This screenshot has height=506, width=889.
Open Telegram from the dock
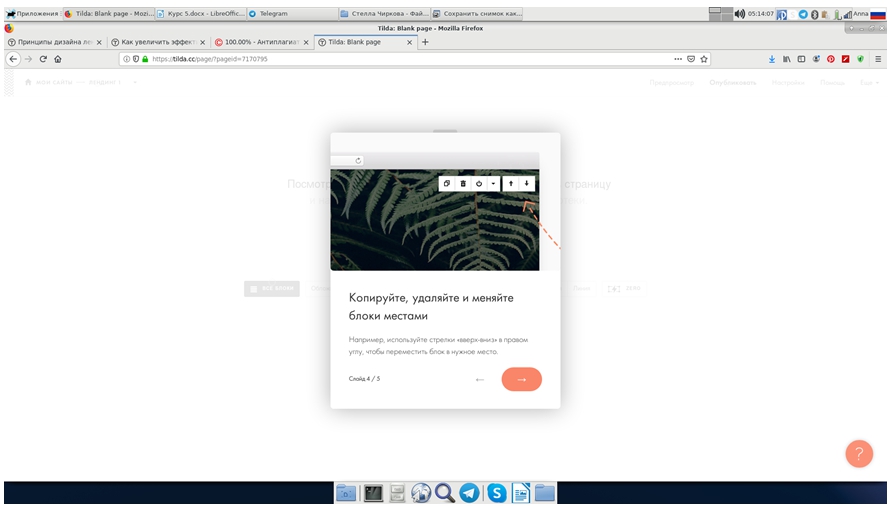[x=469, y=492]
